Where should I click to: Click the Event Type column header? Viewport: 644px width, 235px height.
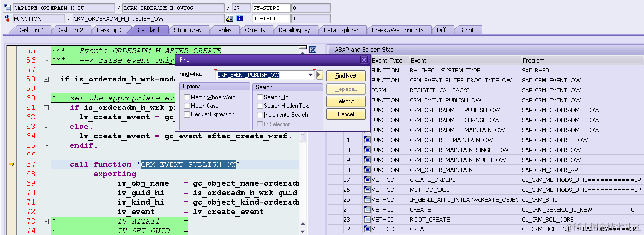click(390, 60)
